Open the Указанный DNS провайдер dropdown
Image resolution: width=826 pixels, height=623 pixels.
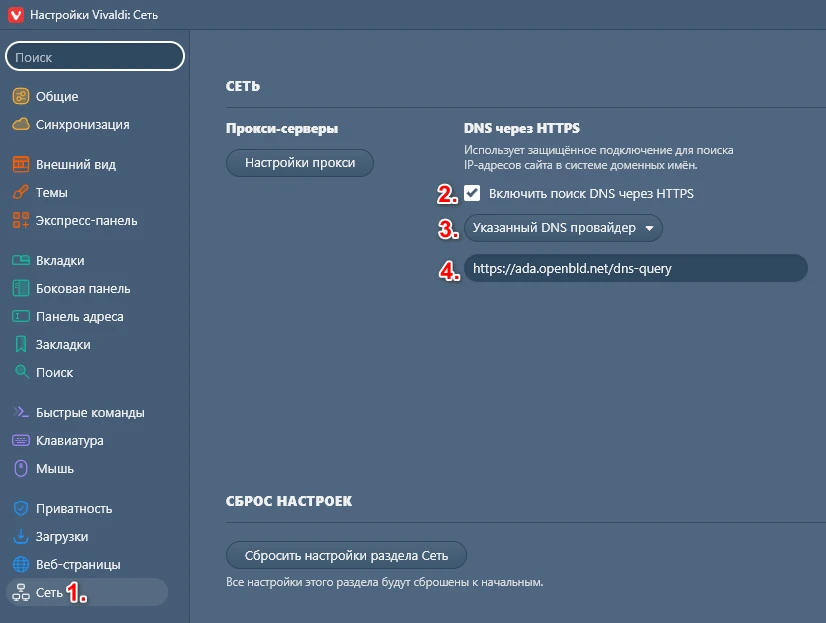(563, 228)
